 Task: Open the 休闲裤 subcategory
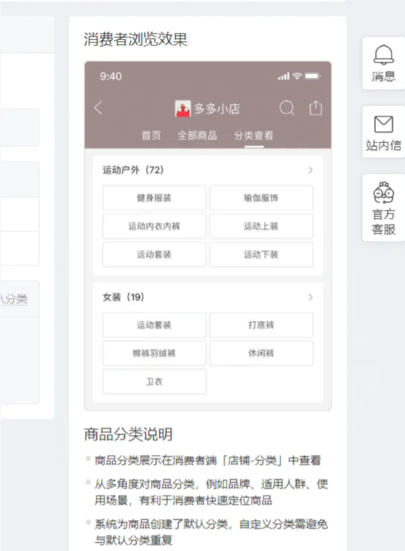tap(261, 353)
